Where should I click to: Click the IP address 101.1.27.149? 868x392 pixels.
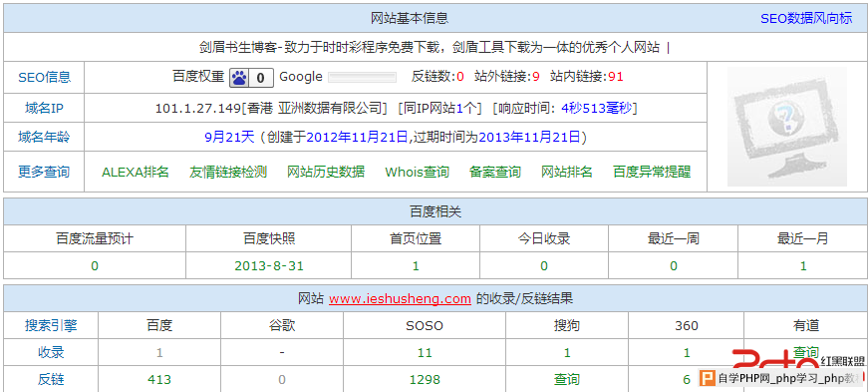click(x=198, y=108)
